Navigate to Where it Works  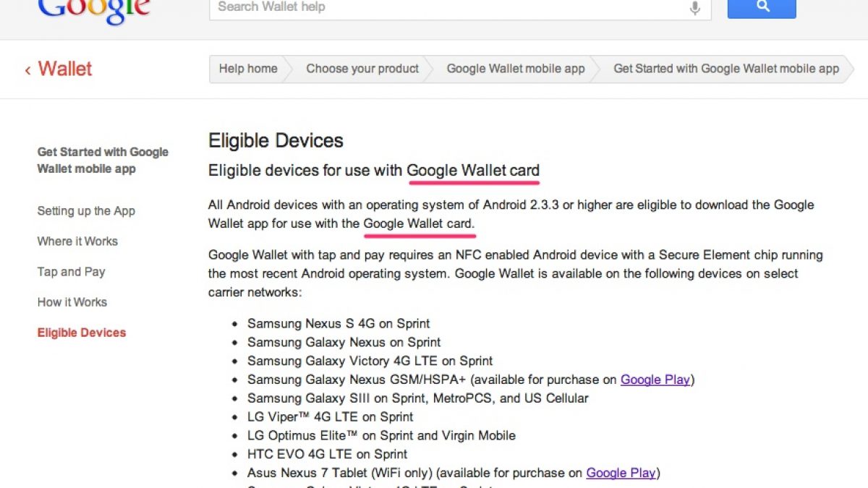click(77, 241)
